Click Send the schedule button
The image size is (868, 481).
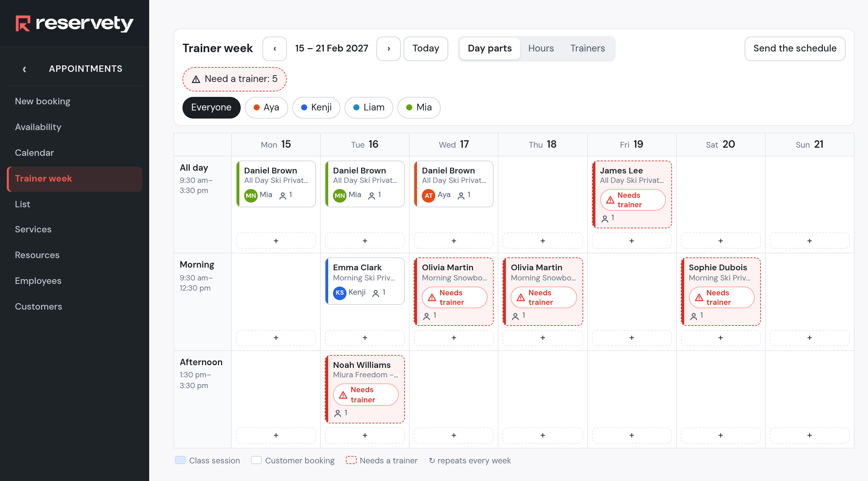coord(795,48)
